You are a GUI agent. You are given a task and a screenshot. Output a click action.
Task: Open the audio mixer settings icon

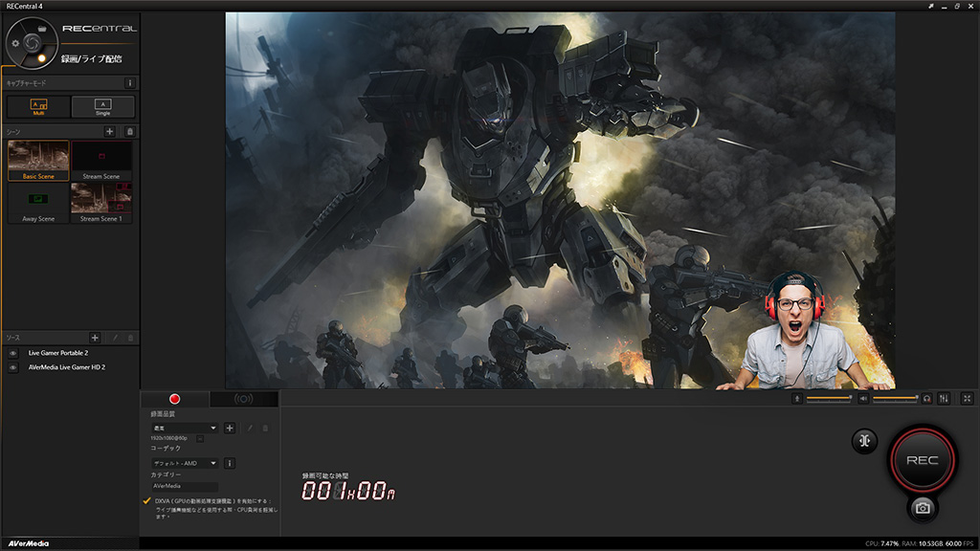(x=944, y=399)
